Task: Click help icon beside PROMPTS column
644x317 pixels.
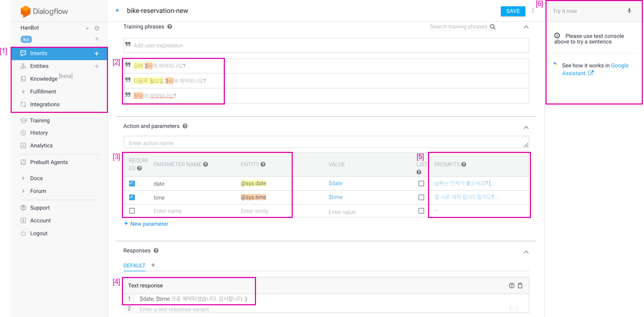Action: (463, 164)
